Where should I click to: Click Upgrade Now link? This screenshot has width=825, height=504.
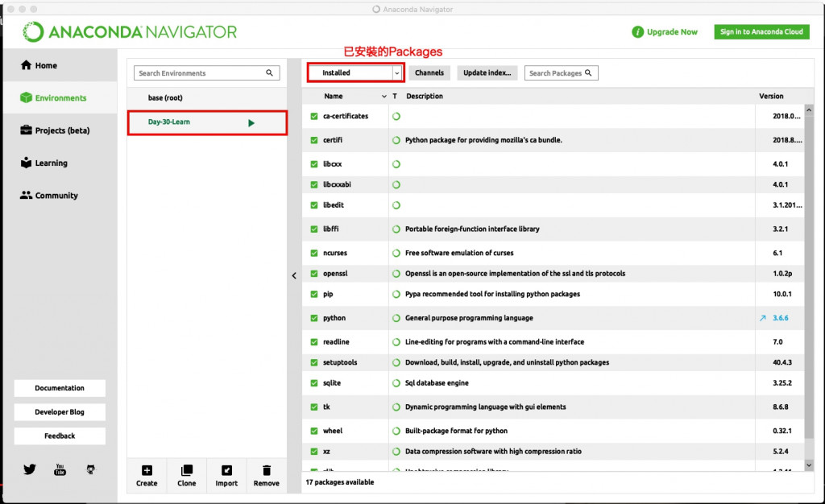[x=672, y=32]
